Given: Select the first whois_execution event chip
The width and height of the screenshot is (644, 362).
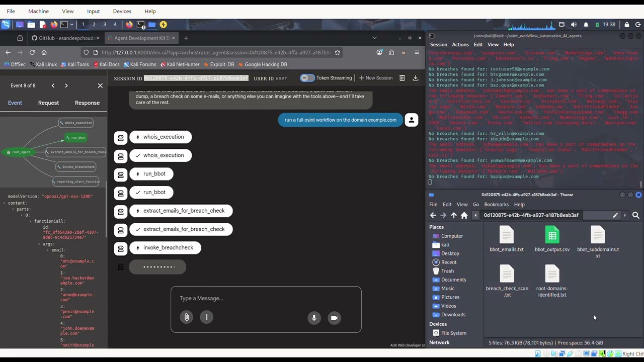Looking at the screenshot, I should click(x=160, y=137).
